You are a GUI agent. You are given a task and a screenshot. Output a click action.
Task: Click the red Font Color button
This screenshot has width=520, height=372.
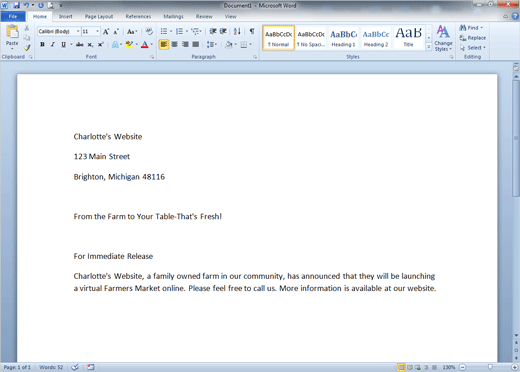click(x=145, y=44)
